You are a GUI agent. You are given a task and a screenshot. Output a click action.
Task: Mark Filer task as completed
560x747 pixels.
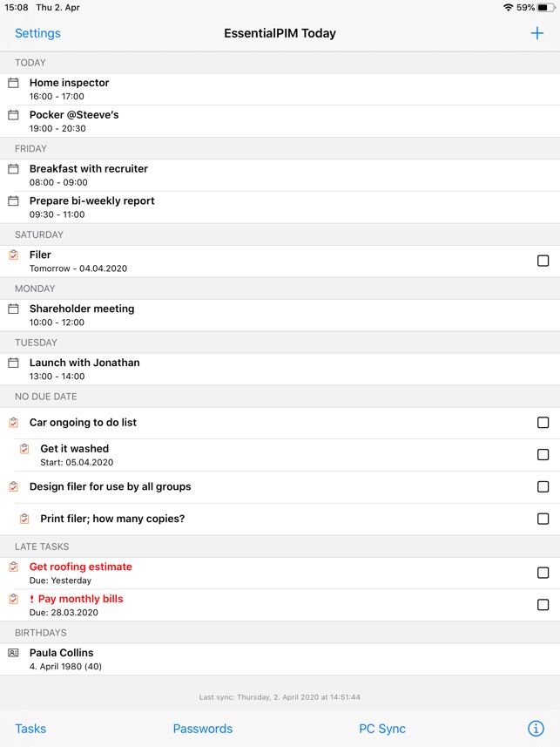[x=543, y=261]
